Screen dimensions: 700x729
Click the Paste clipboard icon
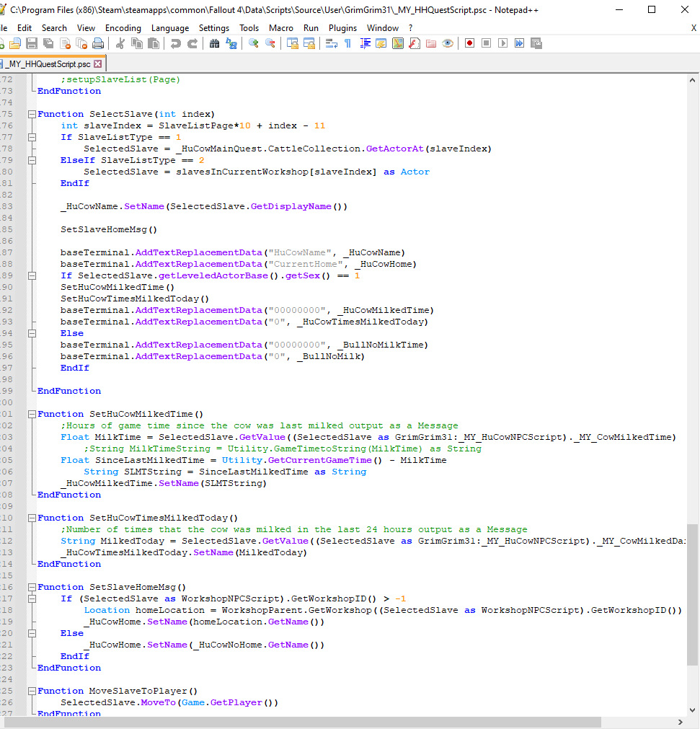pyautogui.click(x=154, y=44)
